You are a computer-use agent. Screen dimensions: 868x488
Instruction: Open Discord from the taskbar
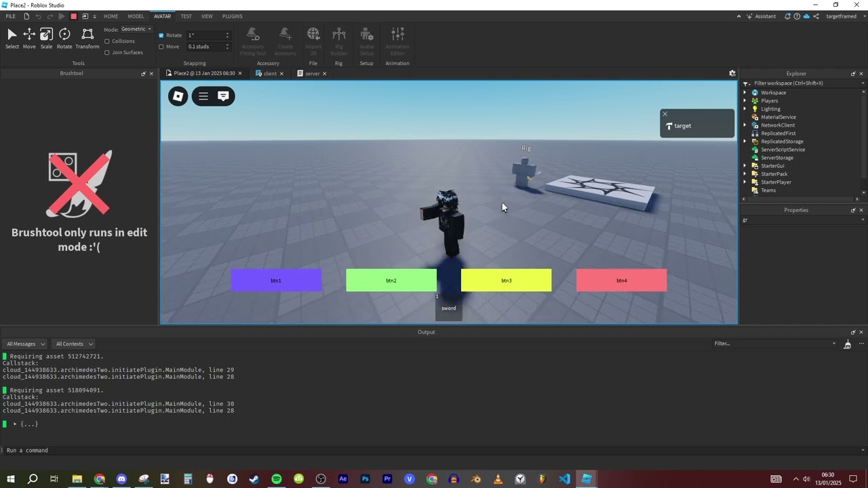pos(121,479)
